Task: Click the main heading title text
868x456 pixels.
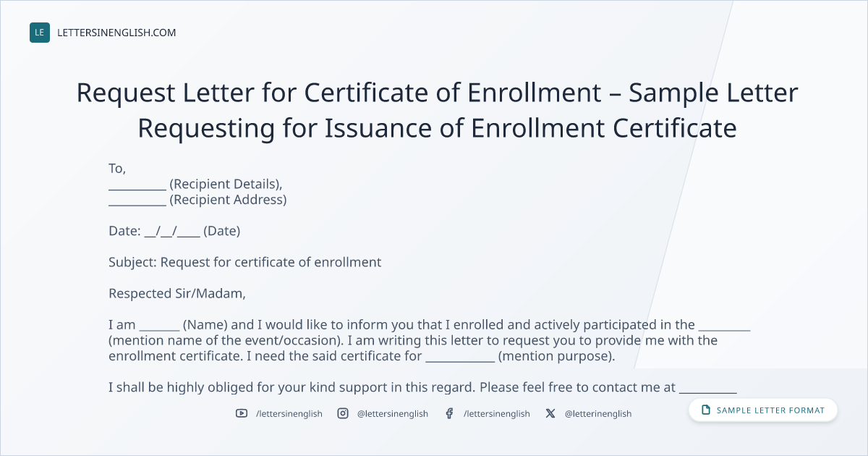Action: [437, 111]
